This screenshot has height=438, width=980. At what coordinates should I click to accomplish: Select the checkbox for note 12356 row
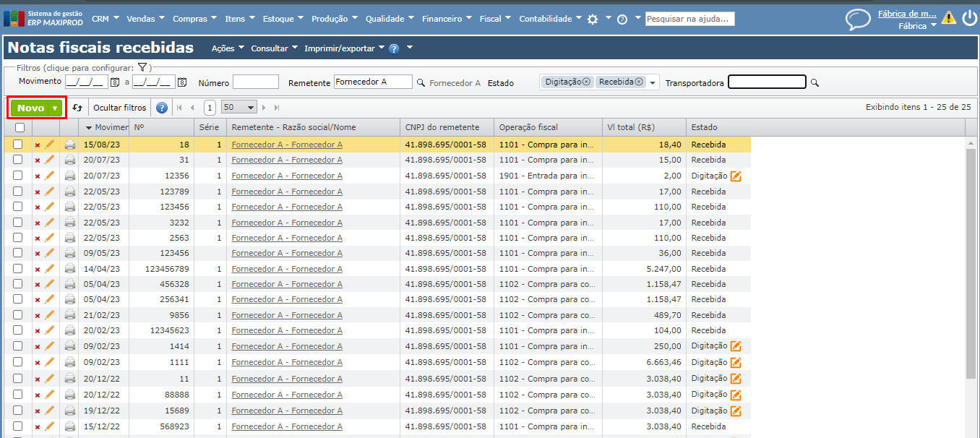coord(18,176)
